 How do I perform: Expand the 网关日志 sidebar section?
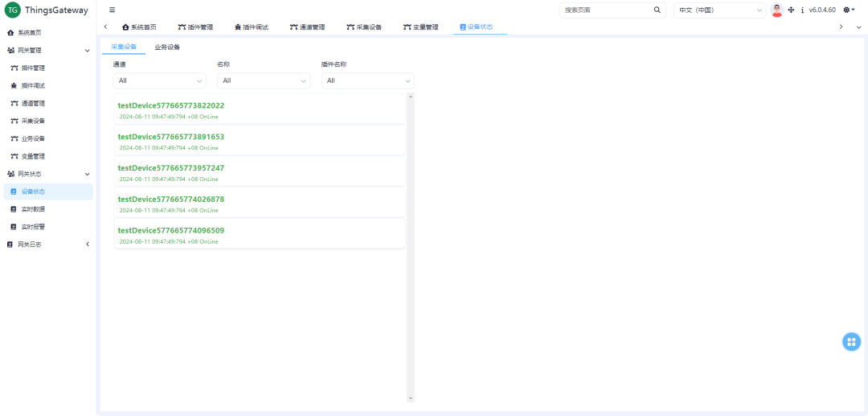pos(47,245)
